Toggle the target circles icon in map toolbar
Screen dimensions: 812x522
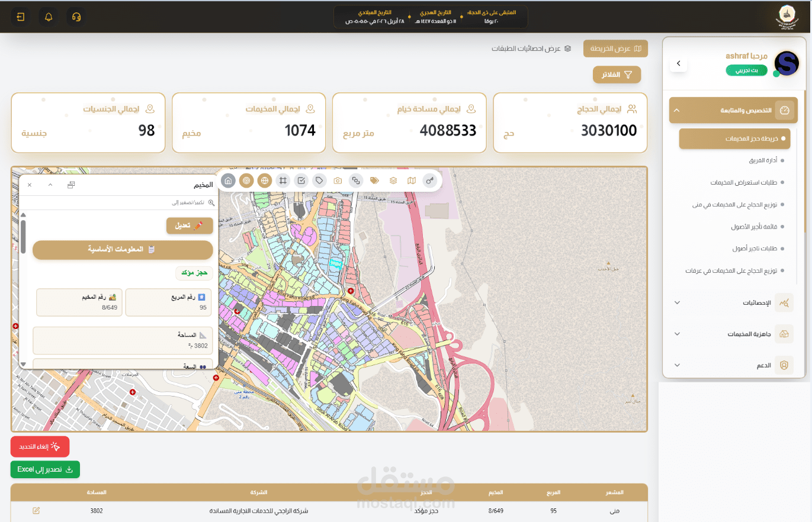point(246,181)
